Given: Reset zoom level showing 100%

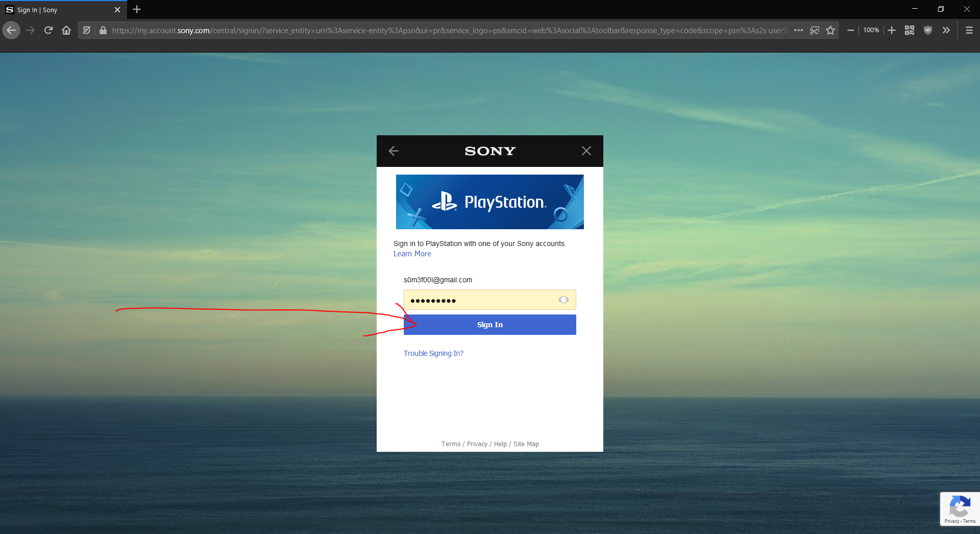Looking at the screenshot, I should point(871,30).
